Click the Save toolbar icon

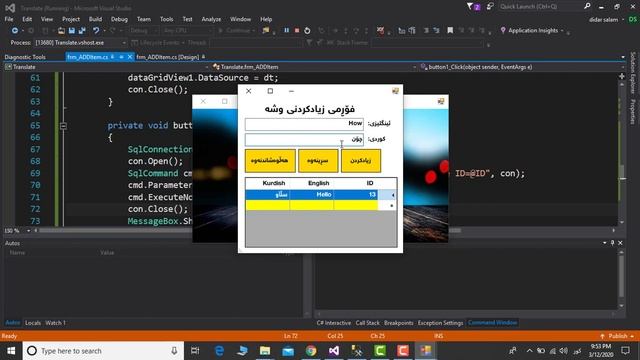coord(72,31)
